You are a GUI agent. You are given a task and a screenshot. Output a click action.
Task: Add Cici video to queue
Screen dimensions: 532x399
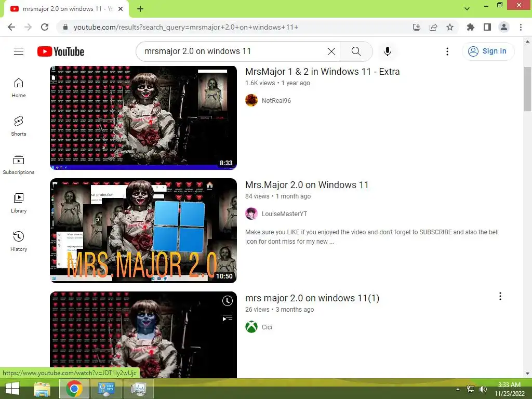coord(228,318)
